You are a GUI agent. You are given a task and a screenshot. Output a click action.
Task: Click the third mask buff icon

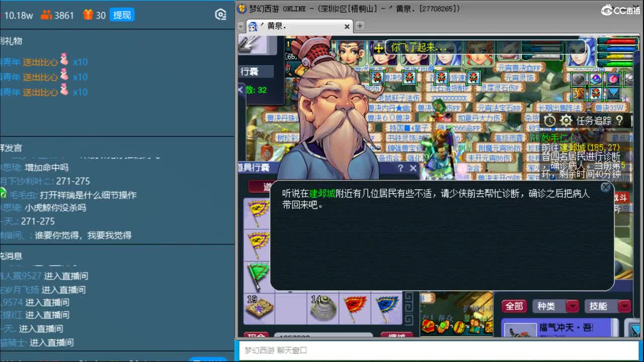click(441, 77)
